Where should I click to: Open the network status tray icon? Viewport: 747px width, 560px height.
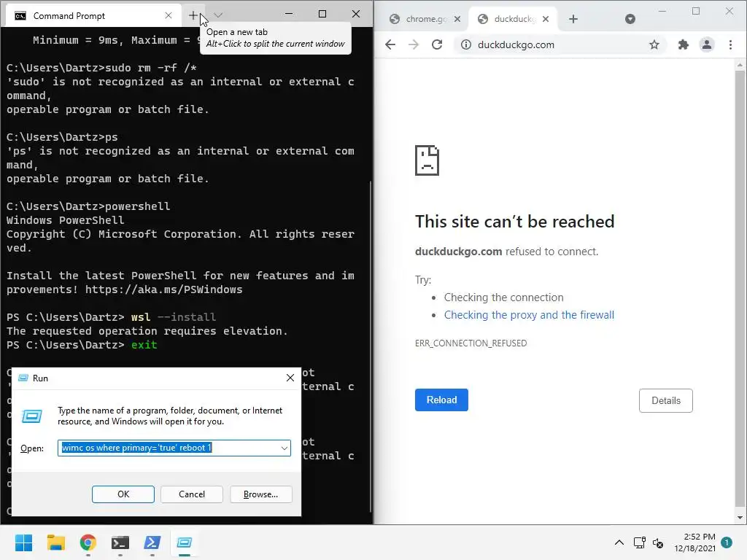click(639, 542)
